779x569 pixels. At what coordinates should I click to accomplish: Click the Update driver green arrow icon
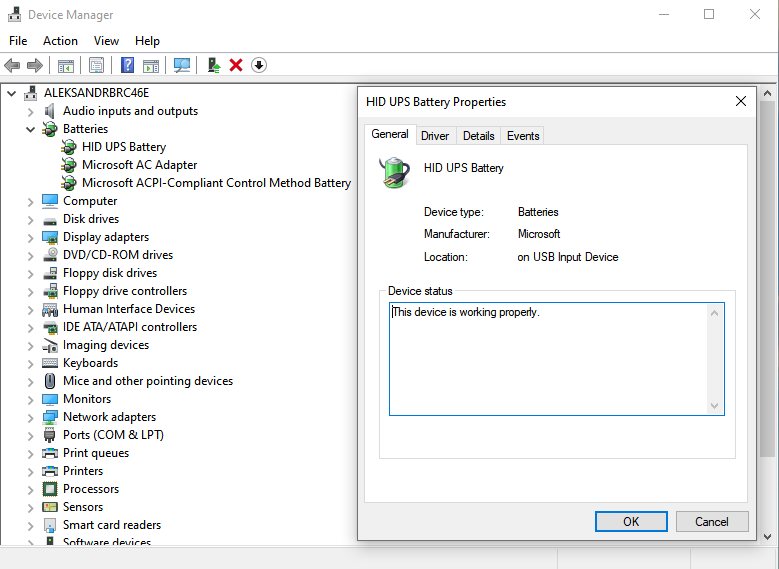pyautogui.click(x=214, y=65)
